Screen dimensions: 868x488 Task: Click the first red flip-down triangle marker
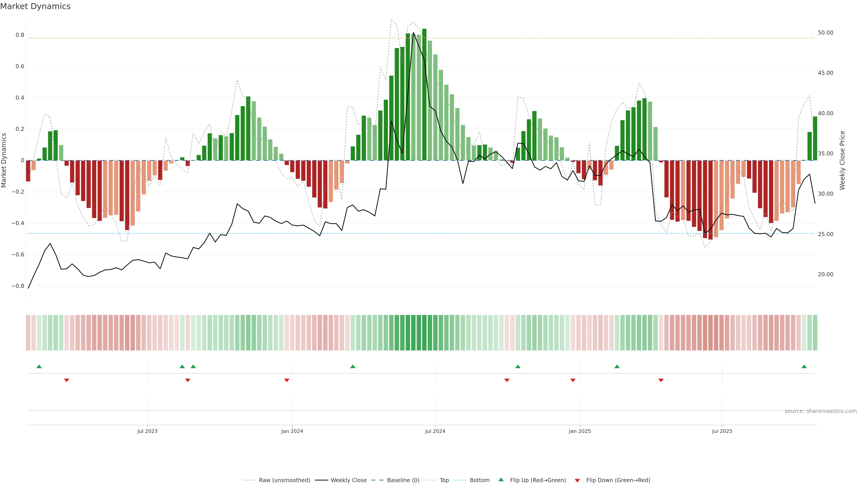pos(67,380)
